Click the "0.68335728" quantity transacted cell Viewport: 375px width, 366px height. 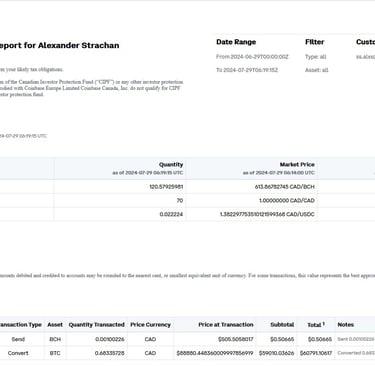[x=110, y=353]
